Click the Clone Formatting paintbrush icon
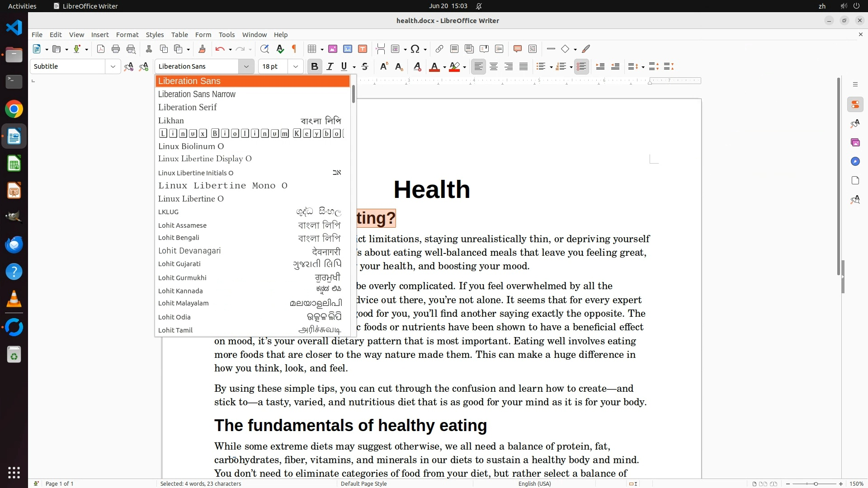868x488 pixels. click(x=202, y=49)
